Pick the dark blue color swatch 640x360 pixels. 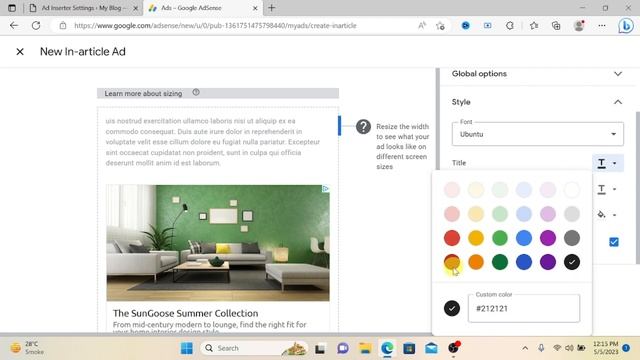(524, 262)
